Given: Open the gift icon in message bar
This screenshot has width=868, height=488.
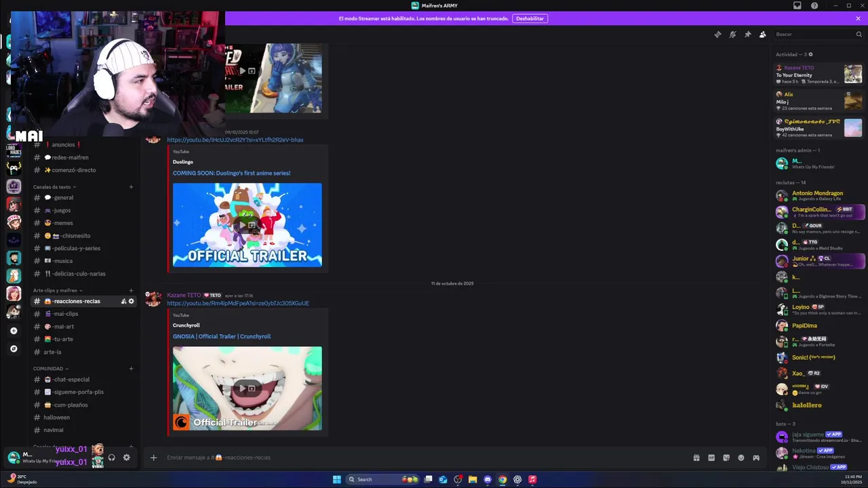Looking at the screenshot, I should 696,457.
